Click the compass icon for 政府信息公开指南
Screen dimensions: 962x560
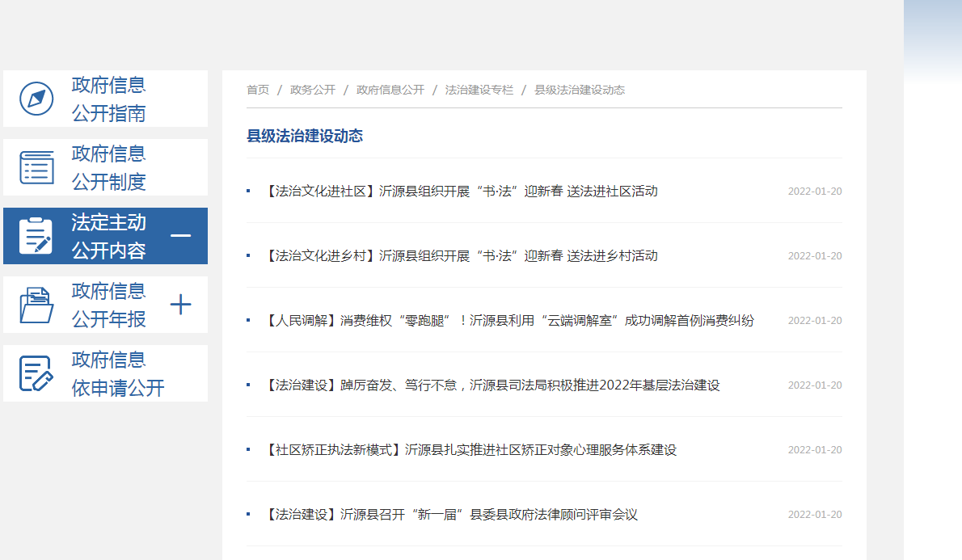pos(36,99)
